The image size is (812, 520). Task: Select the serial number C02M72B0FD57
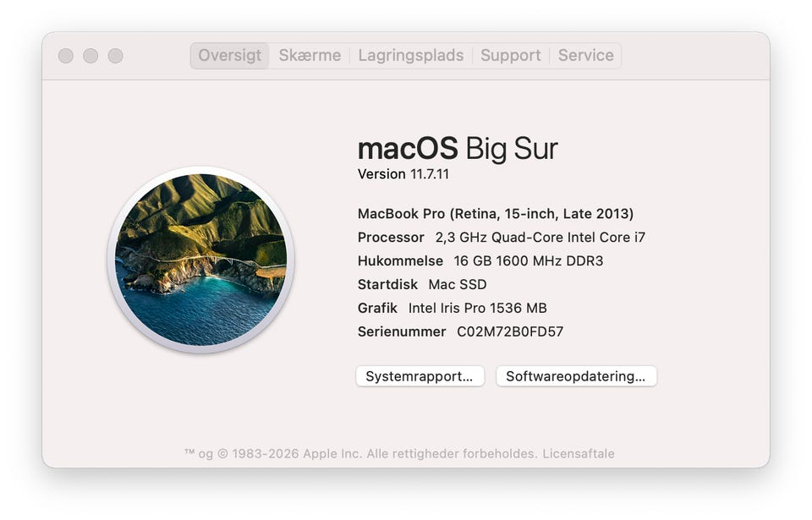[510, 331]
